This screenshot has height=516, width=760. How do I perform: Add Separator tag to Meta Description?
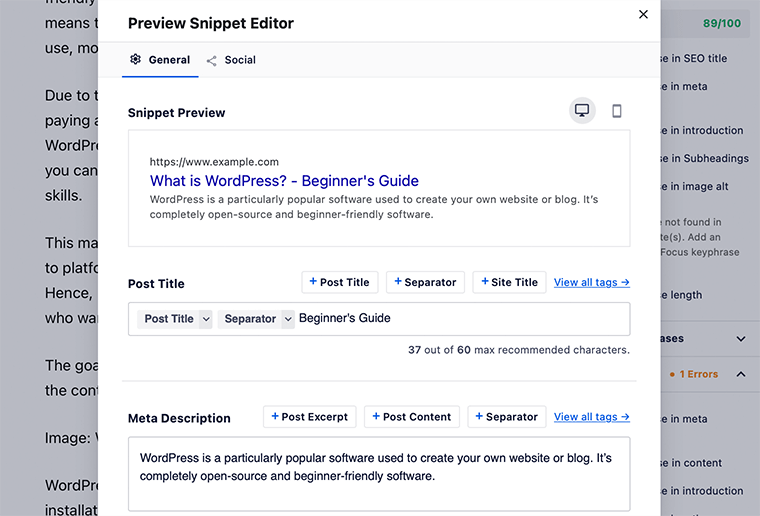[x=506, y=417]
